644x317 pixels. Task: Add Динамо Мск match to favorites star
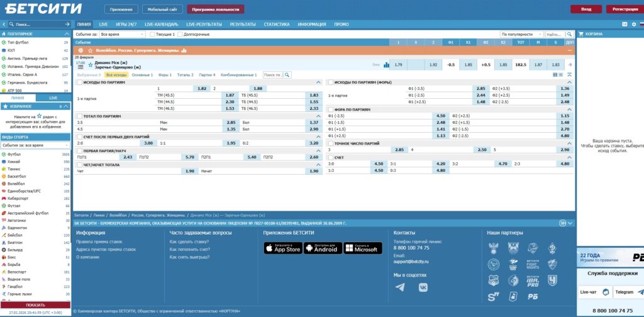coord(90,64)
